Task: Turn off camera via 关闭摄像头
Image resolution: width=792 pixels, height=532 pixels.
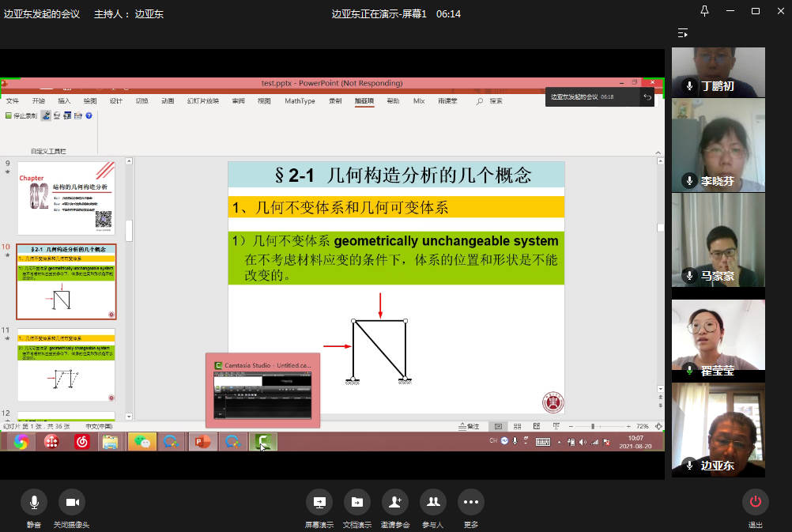Action: coord(72,502)
